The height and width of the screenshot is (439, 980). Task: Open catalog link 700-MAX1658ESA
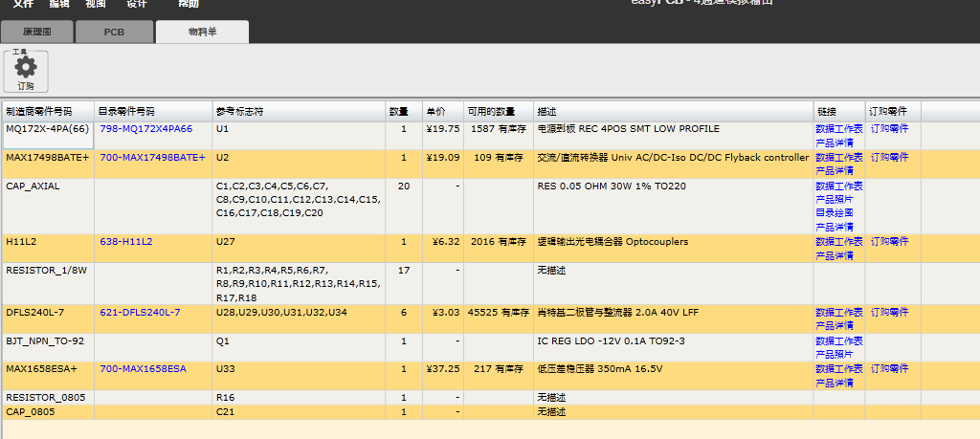(144, 369)
